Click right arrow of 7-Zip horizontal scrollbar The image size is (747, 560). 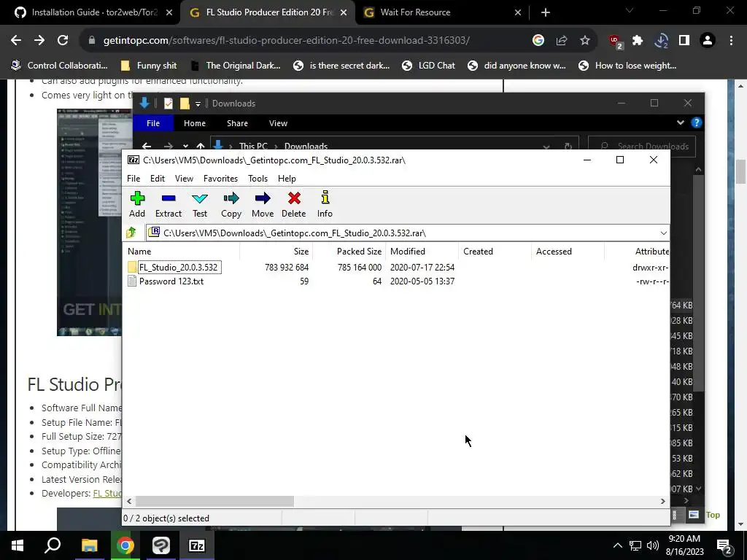662,501
